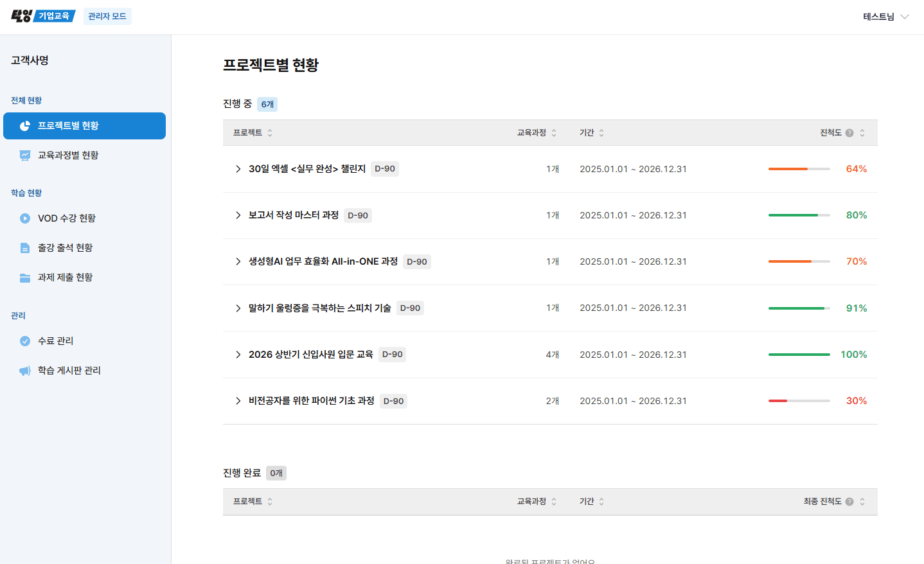The height and width of the screenshot is (564, 924).
Task: Click the D-90 badge on 파이썬 기초 과정 row
Action: tap(393, 401)
